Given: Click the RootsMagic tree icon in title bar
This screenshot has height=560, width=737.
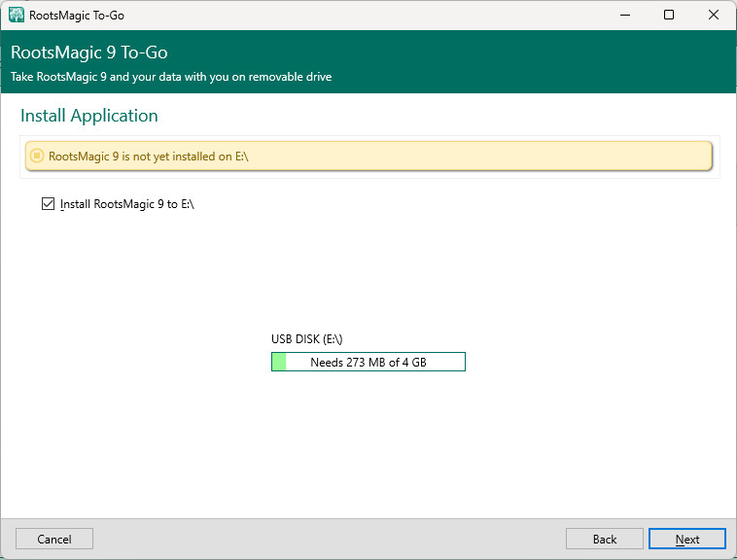Looking at the screenshot, I should [x=16, y=16].
